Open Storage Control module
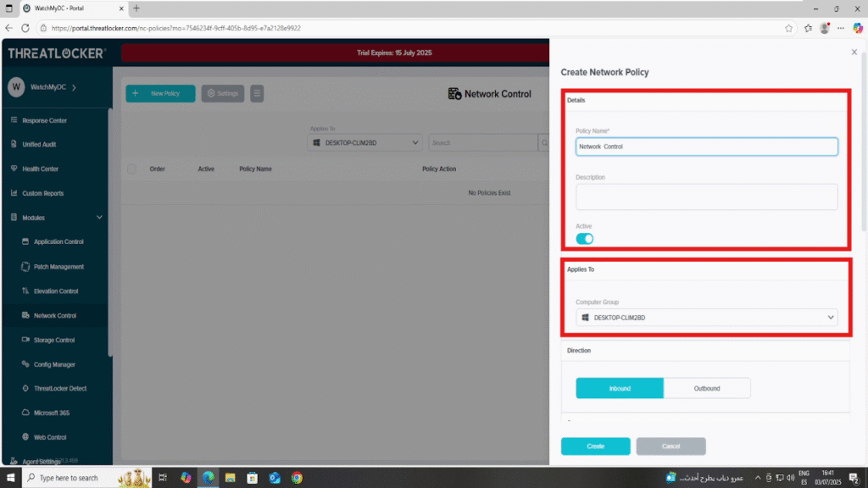Screen dimensions: 868x488 click(x=53, y=340)
